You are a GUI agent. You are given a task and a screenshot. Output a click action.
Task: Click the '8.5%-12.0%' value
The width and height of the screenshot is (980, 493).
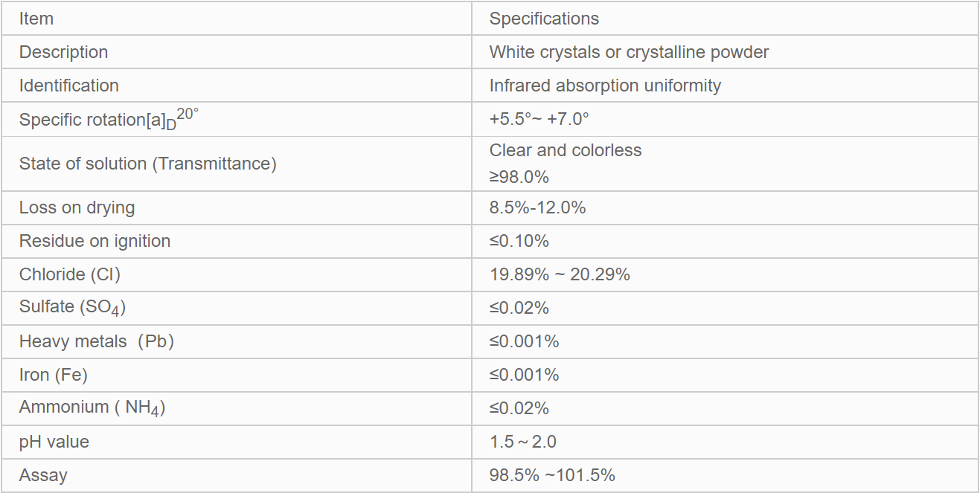(537, 207)
